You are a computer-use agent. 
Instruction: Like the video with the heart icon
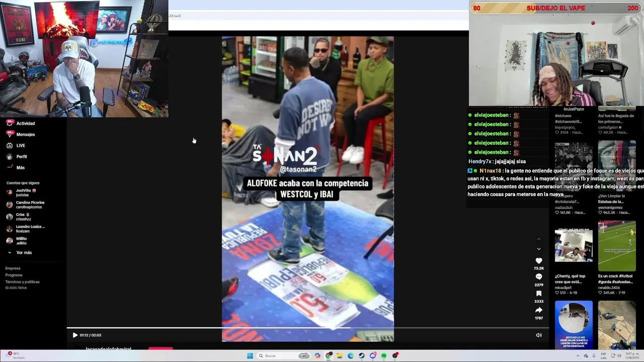[539, 261]
